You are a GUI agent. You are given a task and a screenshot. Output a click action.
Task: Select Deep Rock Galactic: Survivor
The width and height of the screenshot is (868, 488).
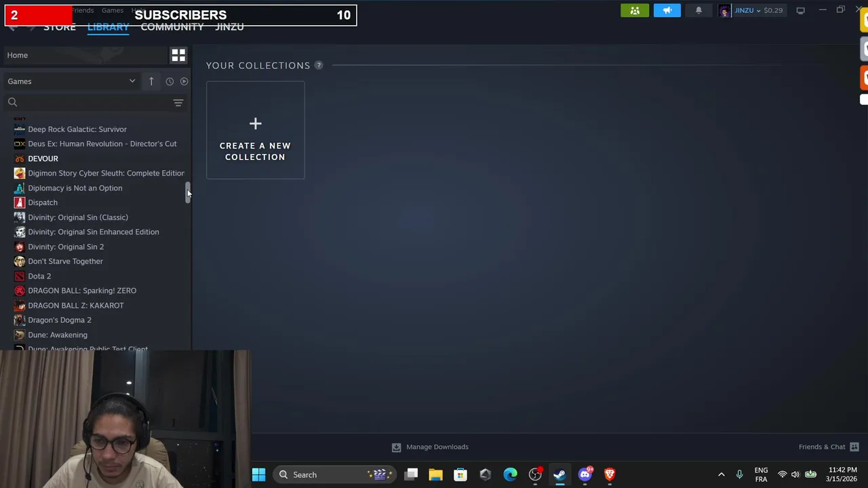tap(77, 129)
